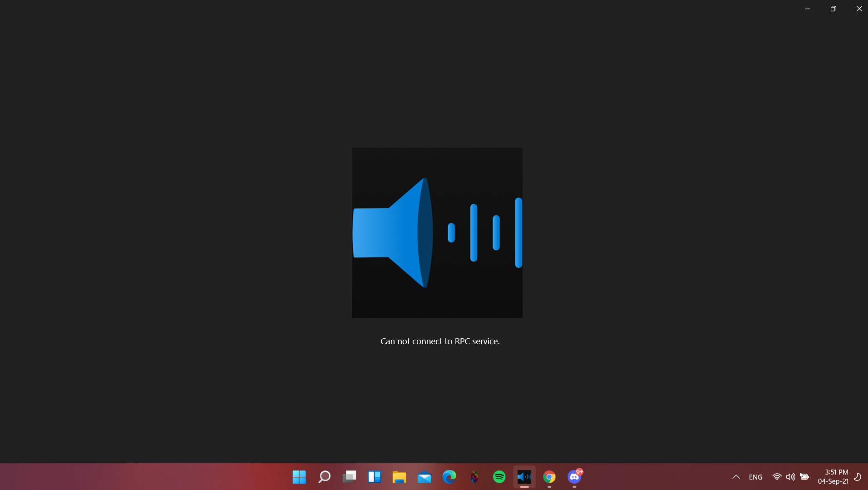Click the multicolored oval taskbar icon
This screenshot has height=490, width=868.
(x=474, y=477)
